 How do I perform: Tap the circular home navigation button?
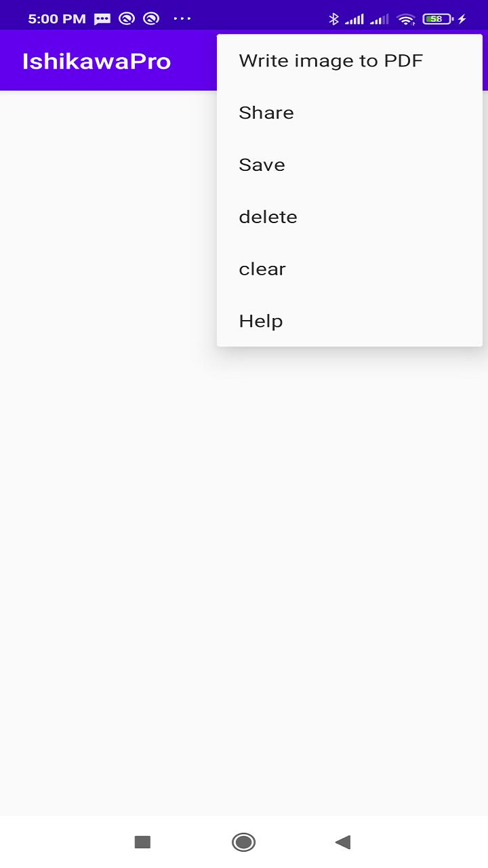point(243,842)
